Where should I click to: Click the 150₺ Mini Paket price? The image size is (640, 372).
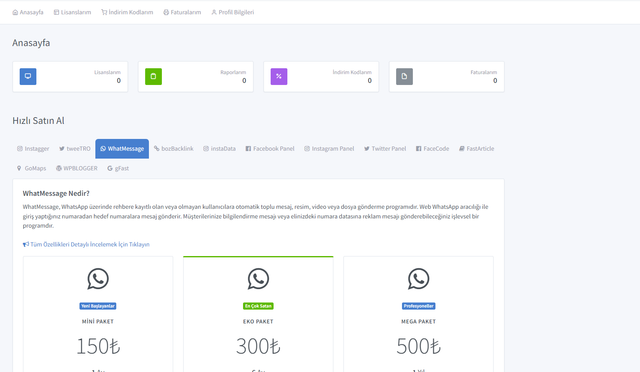pyautogui.click(x=98, y=346)
